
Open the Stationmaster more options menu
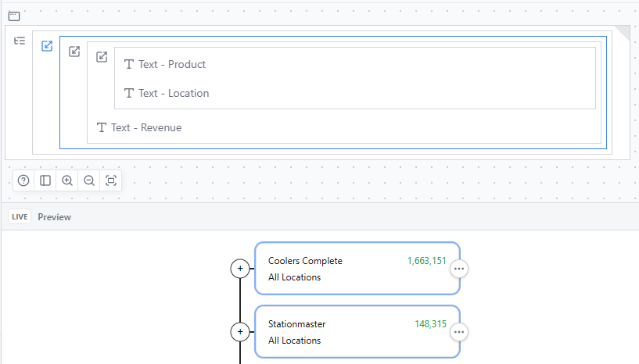459,332
